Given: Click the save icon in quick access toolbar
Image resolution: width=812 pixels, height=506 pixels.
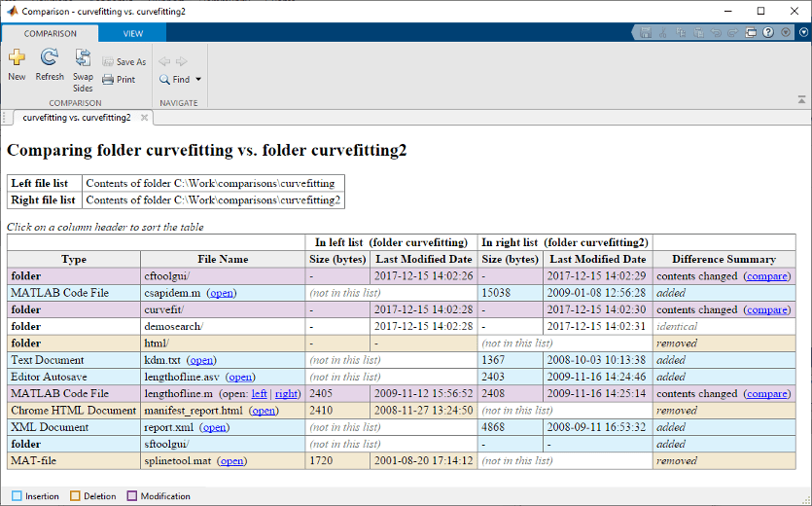Looking at the screenshot, I should coord(646,33).
